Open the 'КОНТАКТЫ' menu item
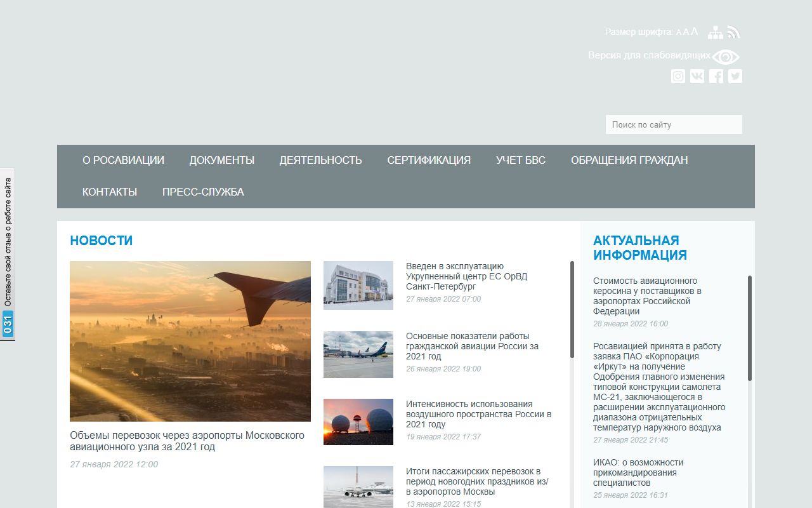 (110, 192)
